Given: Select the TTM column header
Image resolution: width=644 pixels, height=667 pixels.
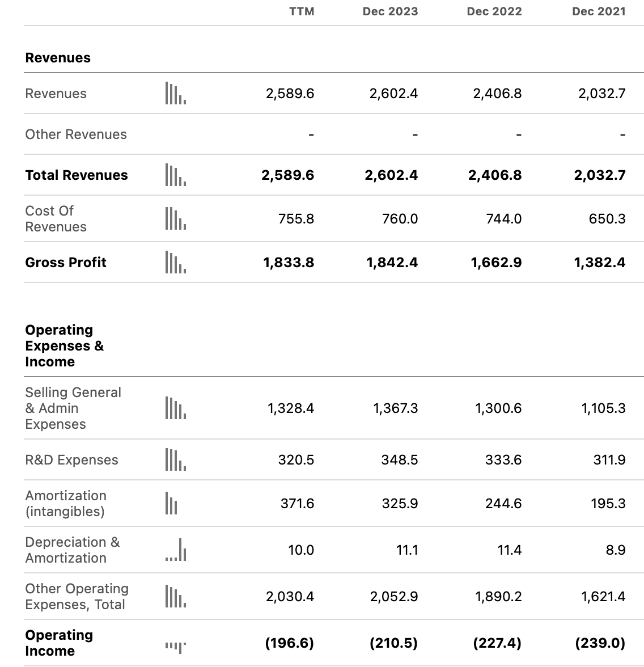Looking at the screenshot, I should [302, 11].
